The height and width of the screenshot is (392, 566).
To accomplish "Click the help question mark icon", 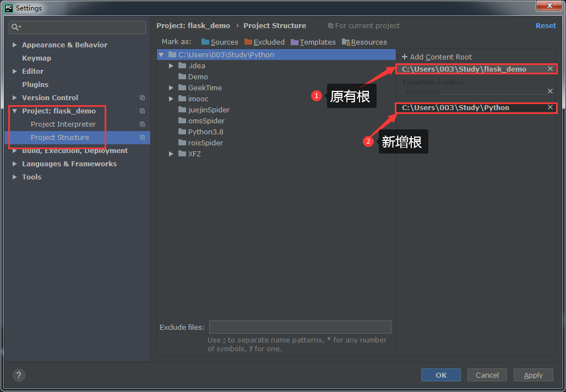I will tap(19, 375).
